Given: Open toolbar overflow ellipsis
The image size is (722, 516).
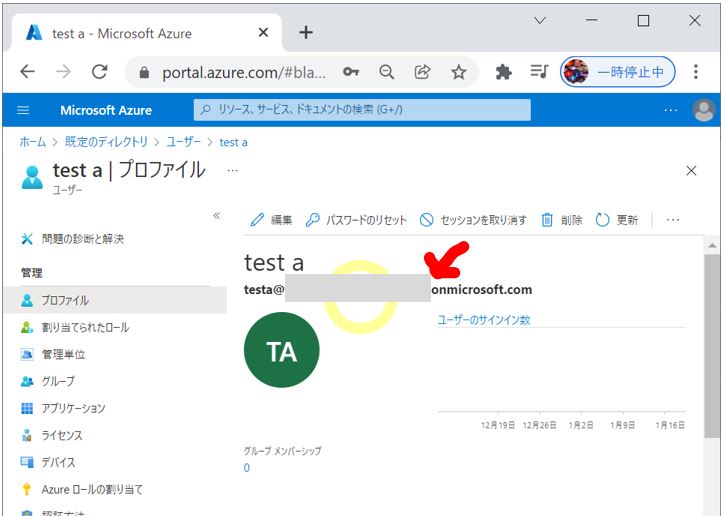Looking at the screenshot, I should [673, 220].
